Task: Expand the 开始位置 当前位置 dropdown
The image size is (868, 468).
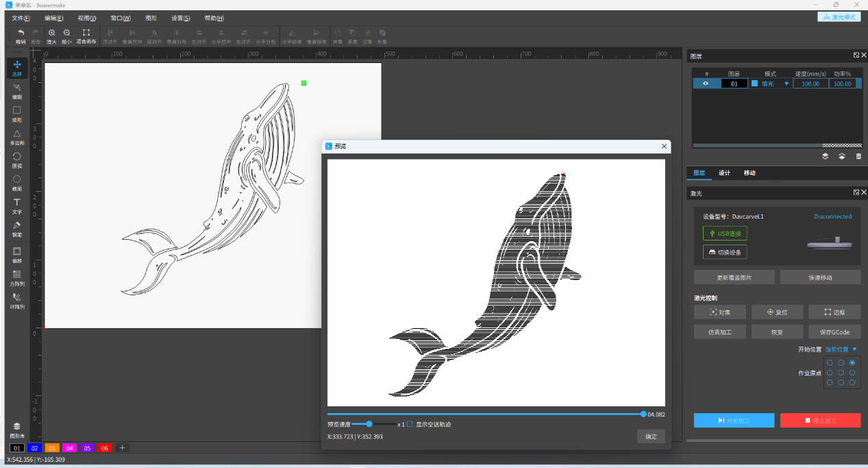Action: pos(841,349)
